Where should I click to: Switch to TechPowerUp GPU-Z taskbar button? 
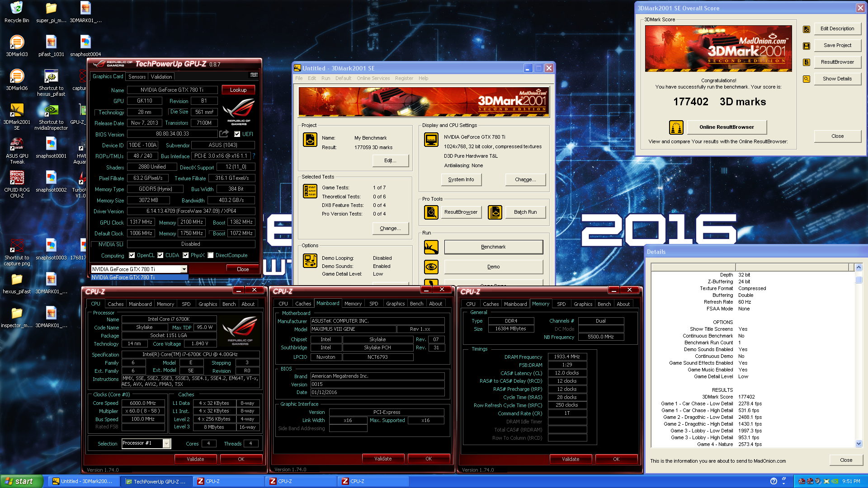click(x=156, y=482)
